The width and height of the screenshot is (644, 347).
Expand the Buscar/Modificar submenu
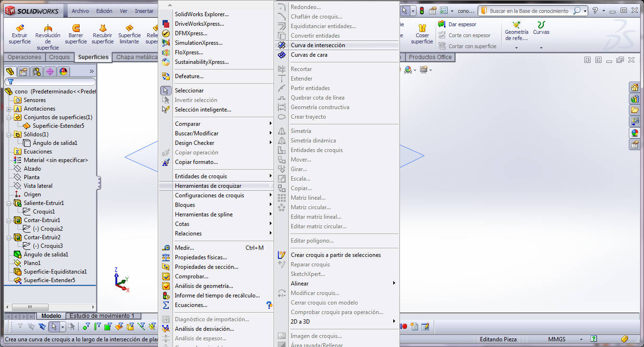tap(216, 133)
